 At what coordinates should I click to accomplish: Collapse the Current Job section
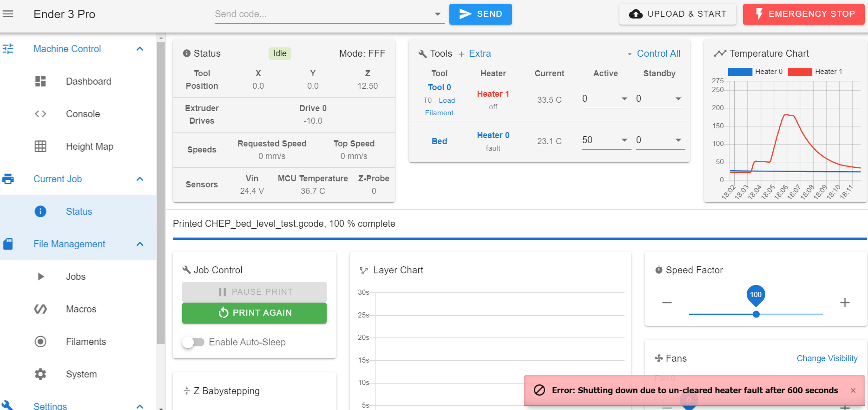point(140,179)
